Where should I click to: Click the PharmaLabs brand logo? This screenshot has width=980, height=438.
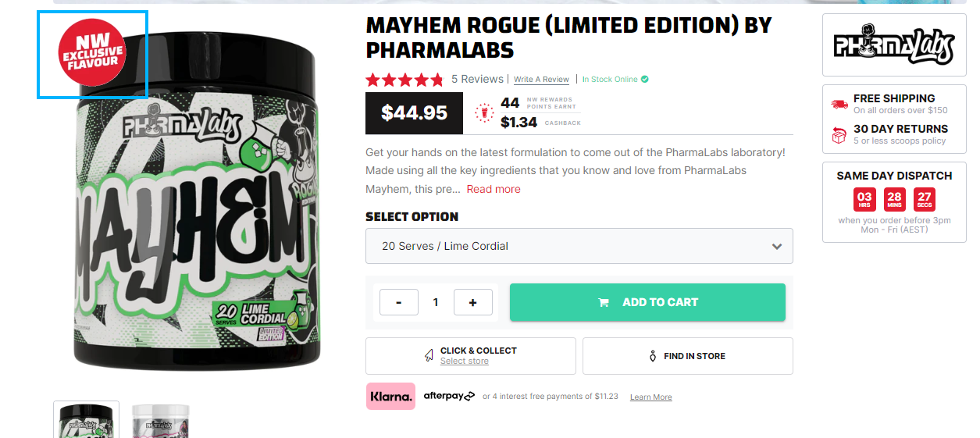pyautogui.click(x=894, y=46)
